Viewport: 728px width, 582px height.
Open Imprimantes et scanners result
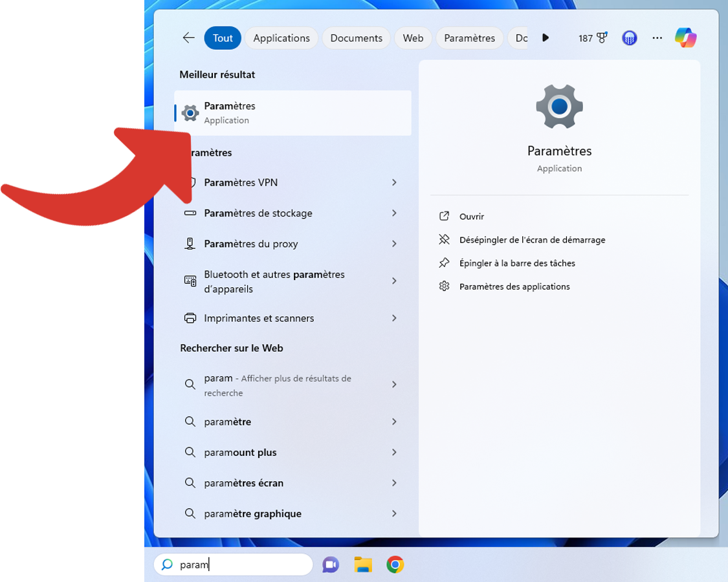292,318
